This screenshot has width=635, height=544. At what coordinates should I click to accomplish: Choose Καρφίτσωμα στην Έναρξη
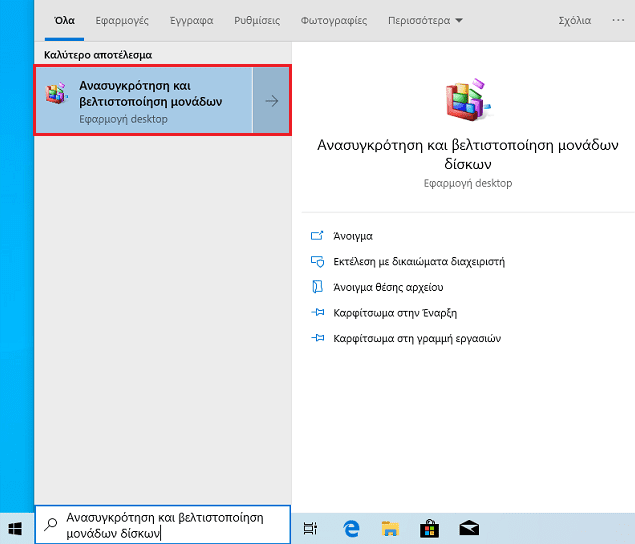click(x=395, y=313)
